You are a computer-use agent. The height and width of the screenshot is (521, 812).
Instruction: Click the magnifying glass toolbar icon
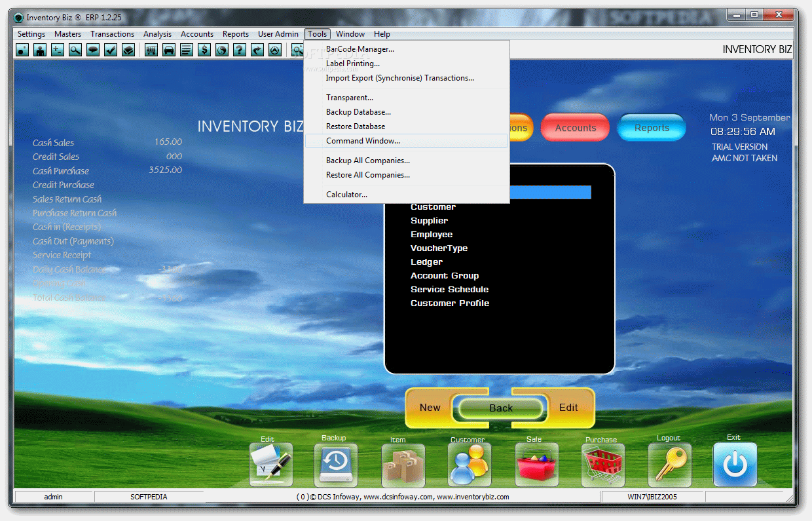tap(75, 49)
